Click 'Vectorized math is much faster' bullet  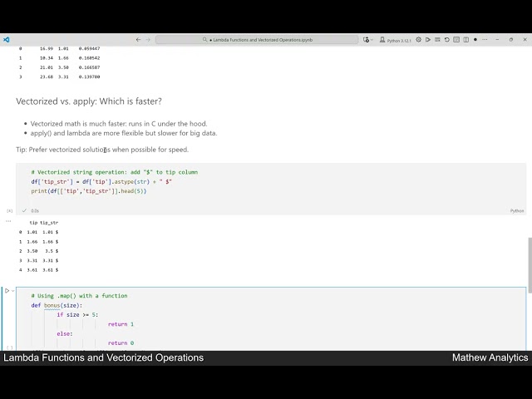119,124
